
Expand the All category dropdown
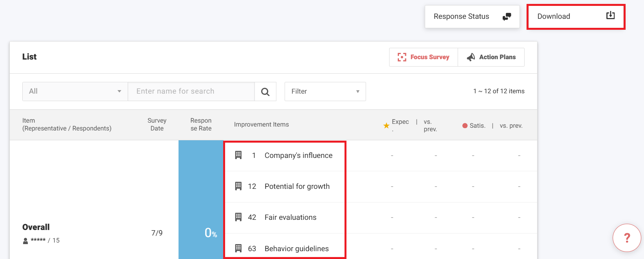75,91
